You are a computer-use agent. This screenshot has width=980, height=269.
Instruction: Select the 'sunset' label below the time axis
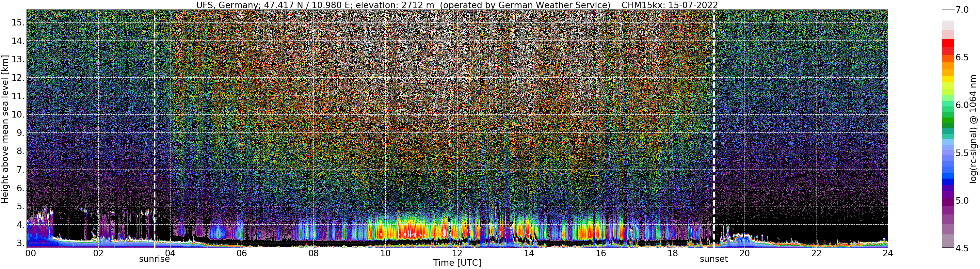(x=714, y=259)
